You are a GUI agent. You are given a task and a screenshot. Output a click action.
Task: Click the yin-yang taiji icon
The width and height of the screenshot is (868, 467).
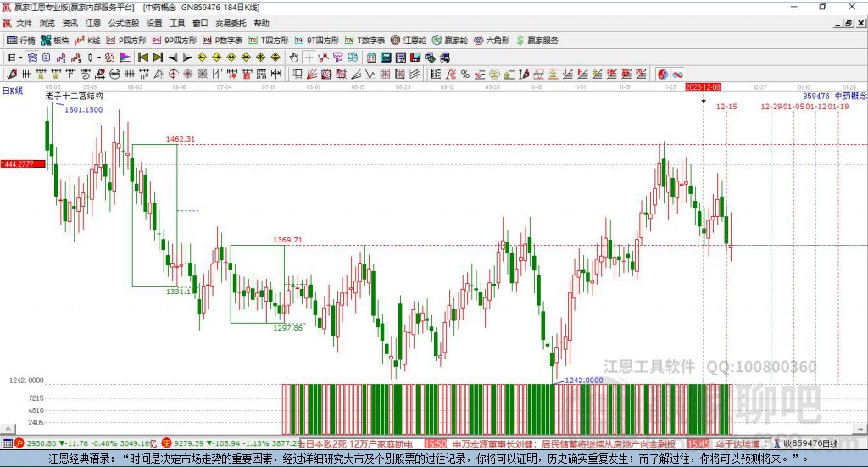point(663,75)
